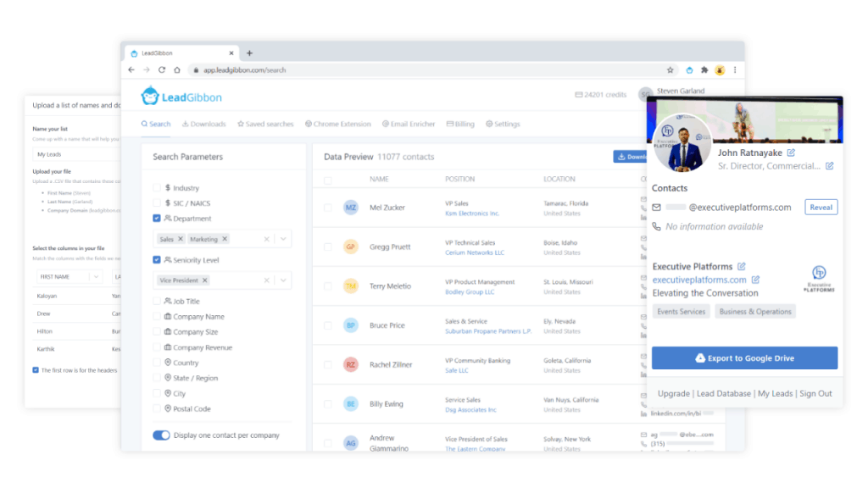Select the Search tab
This screenshot has width=868, height=488.
[155, 124]
